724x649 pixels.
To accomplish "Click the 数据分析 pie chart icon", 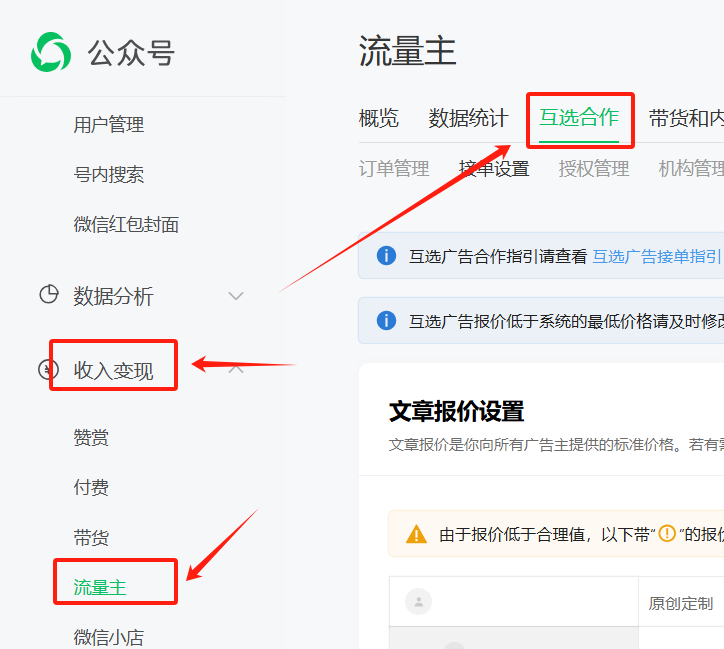I will pyautogui.click(x=48, y=294).
